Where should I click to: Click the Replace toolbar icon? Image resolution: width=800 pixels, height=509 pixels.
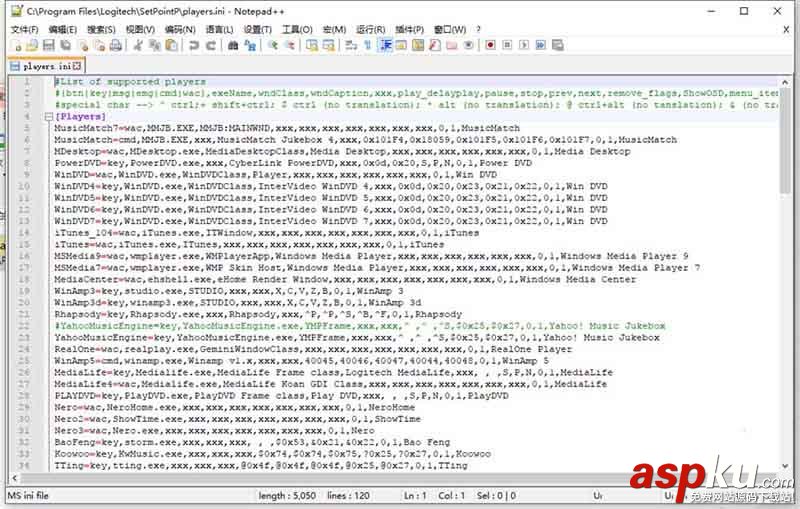[250, 45]
